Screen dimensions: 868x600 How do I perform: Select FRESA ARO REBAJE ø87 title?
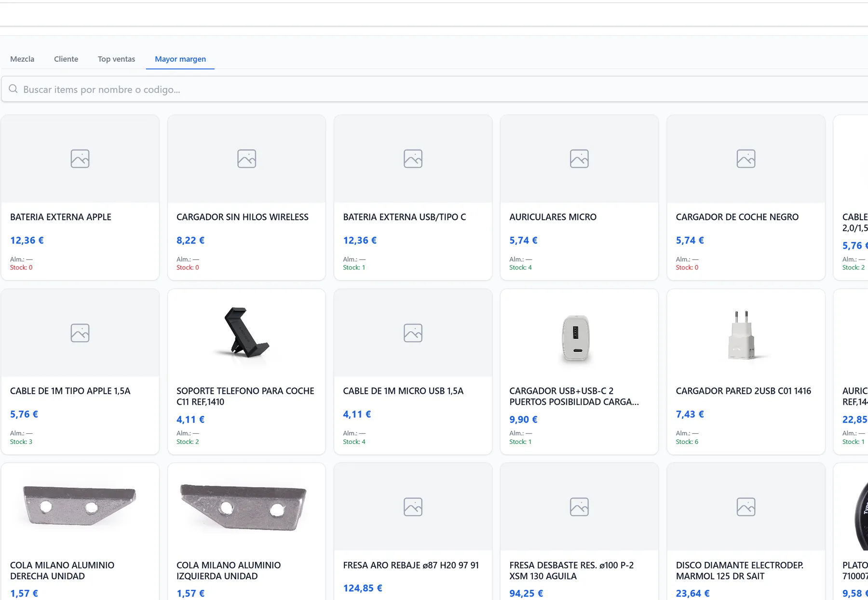tap(411, 565)
